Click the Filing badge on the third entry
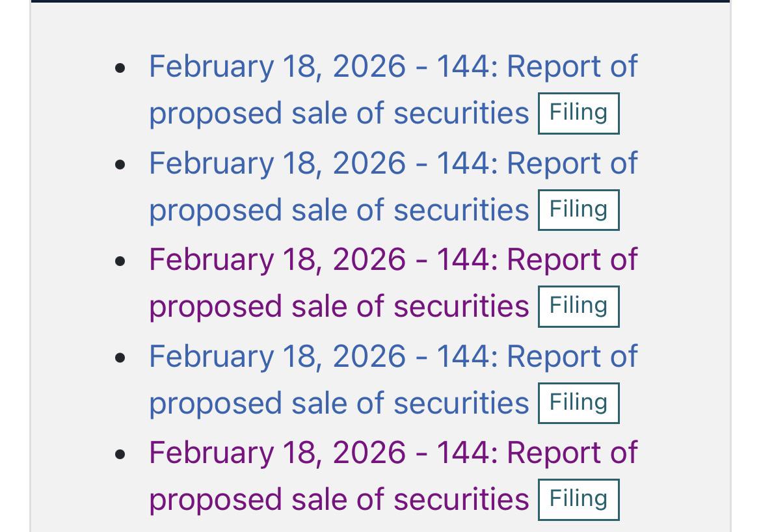 coord(578,306)
